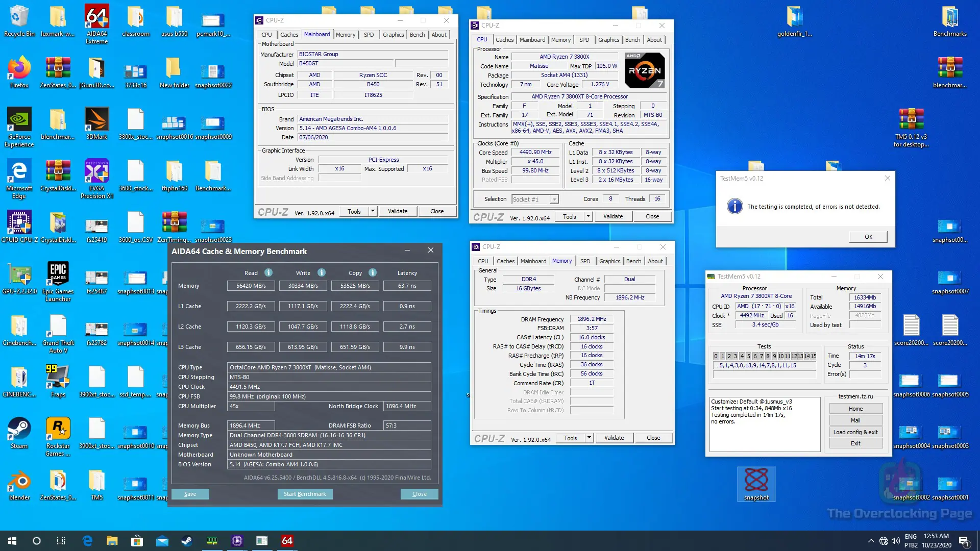
Task: Open the CPU-Z taskbar icon
Action: pyautogui.click(x=237, y=541)
